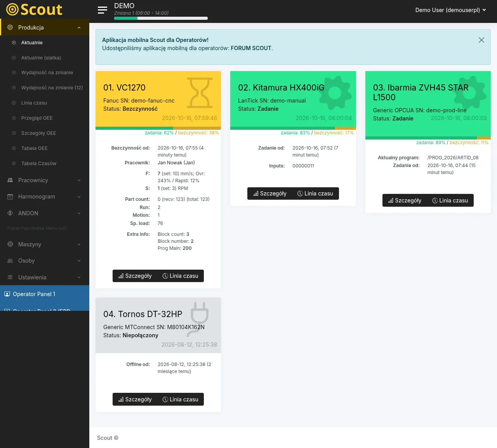Screen dimensions: 497x448
Task: Expand the ANDON menu
Action: click(x=79, y=213)
